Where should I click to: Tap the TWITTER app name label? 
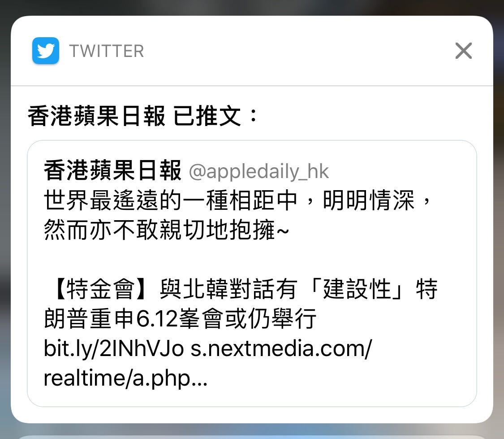tap(106, 51)
